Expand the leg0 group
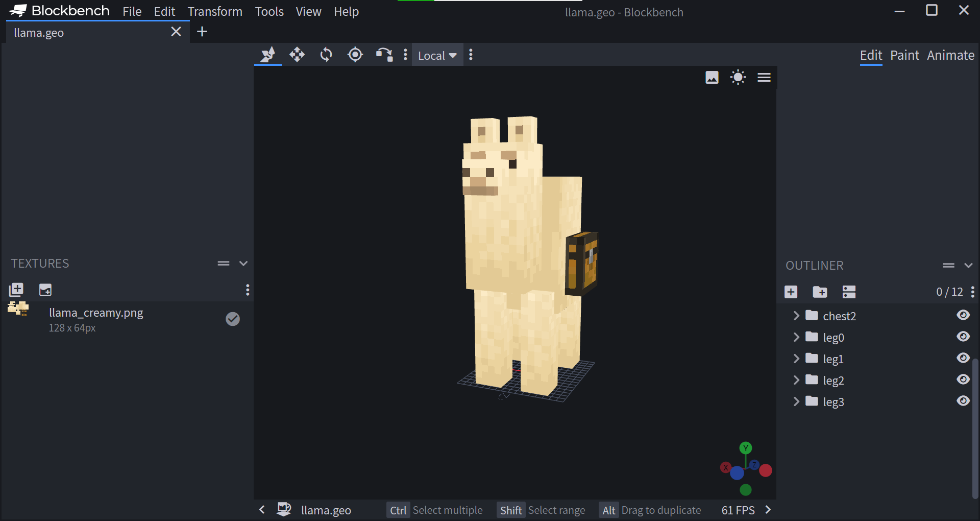980x521 pixels. [796, 337]
